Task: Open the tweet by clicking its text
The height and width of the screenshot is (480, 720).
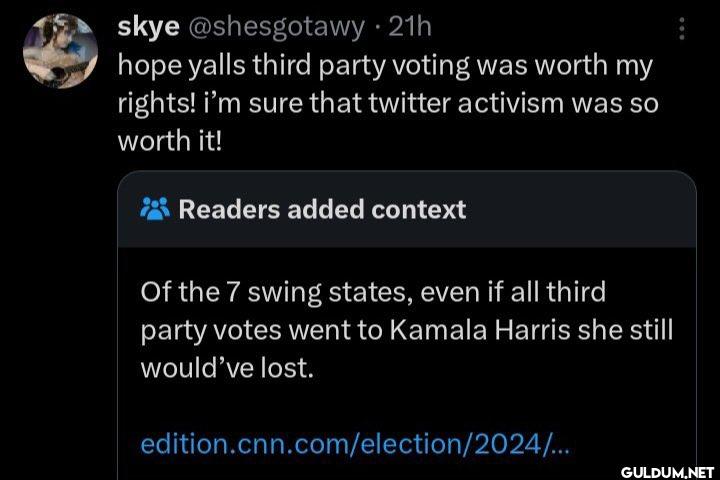Action: coord(388,102)
